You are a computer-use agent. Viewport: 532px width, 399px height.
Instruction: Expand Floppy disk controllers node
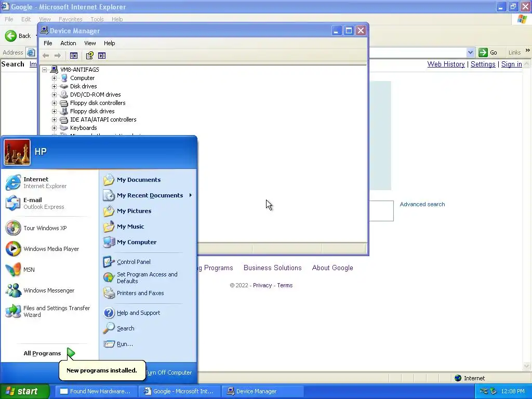tap(54, 103)
